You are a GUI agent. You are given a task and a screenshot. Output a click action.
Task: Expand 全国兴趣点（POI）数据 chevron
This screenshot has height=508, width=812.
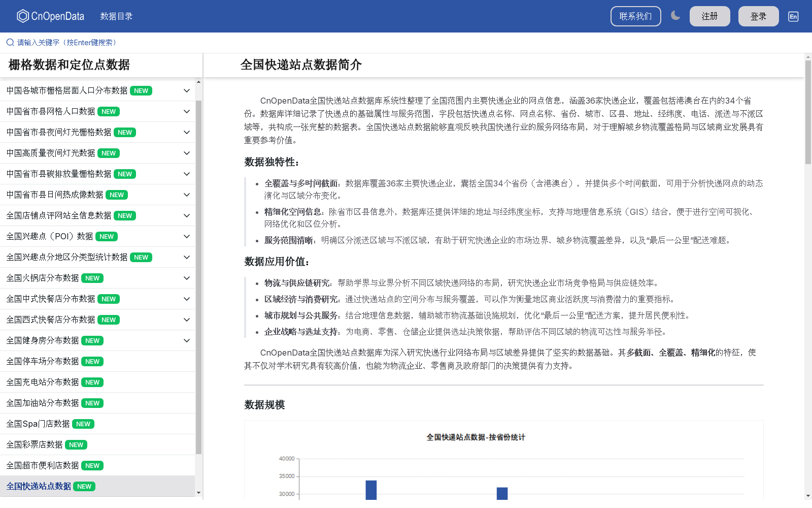click(187, 236)
